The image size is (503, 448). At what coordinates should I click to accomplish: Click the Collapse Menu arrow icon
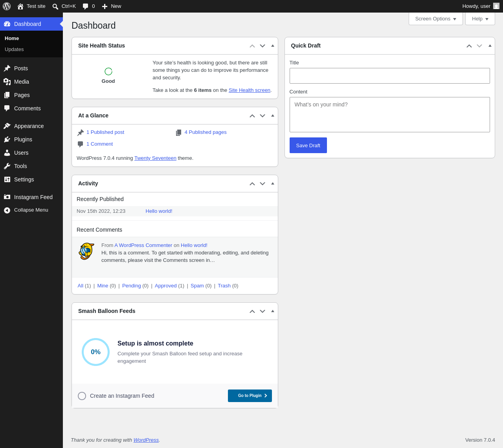tap(7, 210)
